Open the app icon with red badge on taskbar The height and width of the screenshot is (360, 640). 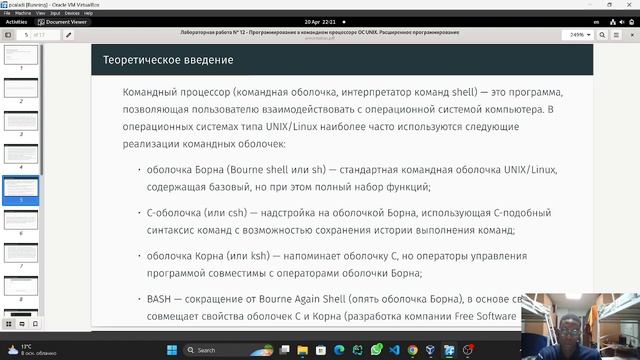click(x=468, y=350)
